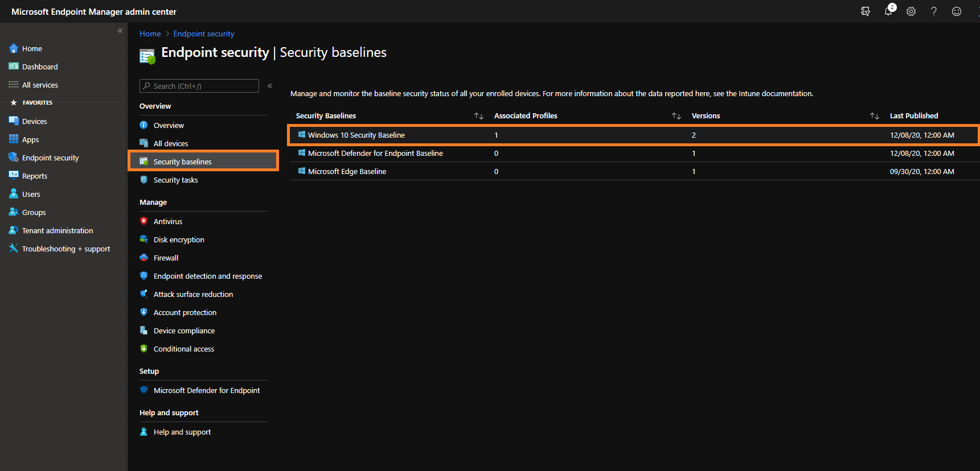The width and height of the screenshot is (980, 471).
Task: Click the Last Published column header
Action: 914,115
